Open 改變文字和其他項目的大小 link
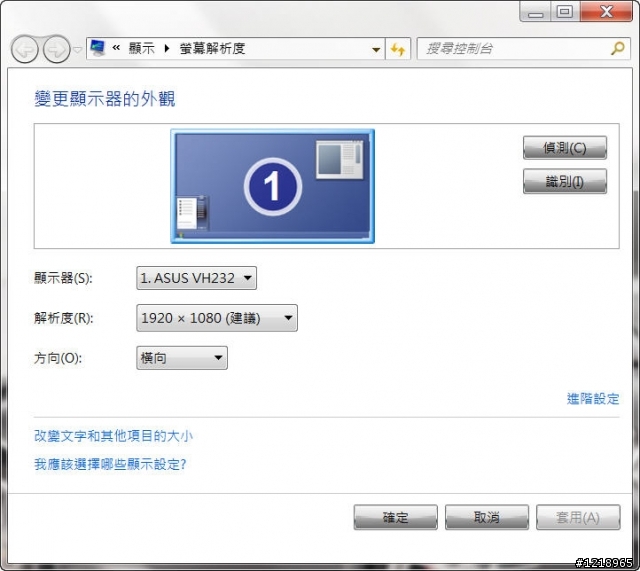 [113, 436]
